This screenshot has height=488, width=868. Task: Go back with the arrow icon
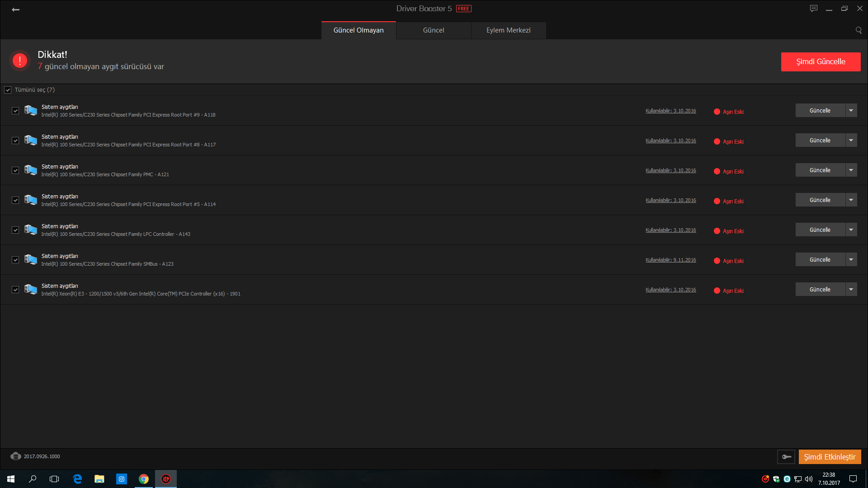[x=15, y=9]
